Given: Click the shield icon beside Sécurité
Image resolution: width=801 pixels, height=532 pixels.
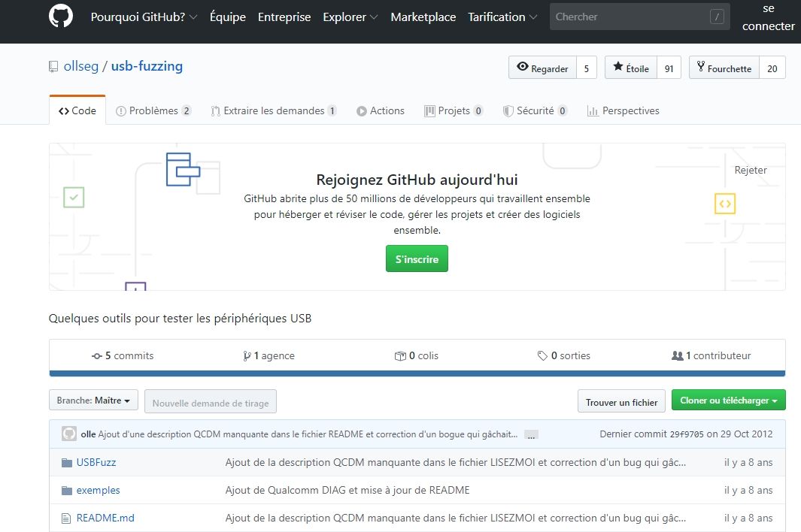Looking at the screenshot, I should point(508,111).
